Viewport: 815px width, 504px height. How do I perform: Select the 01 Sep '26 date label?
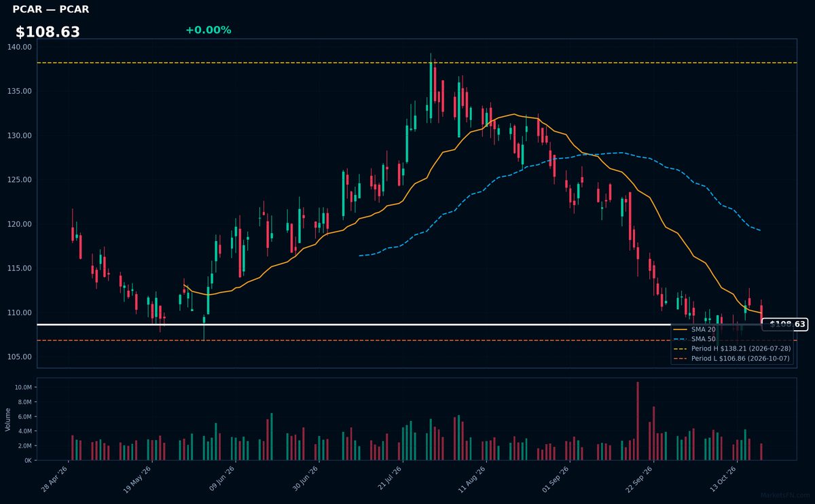556,479
